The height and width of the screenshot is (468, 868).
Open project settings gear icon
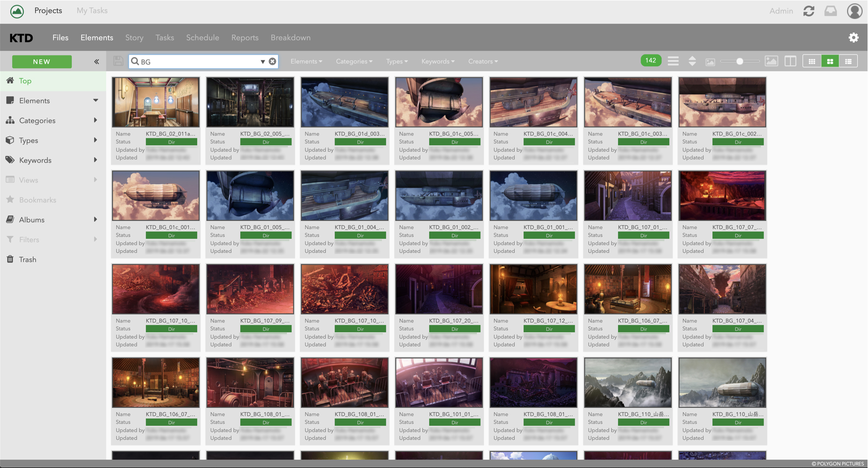click(x=853, y=37)
